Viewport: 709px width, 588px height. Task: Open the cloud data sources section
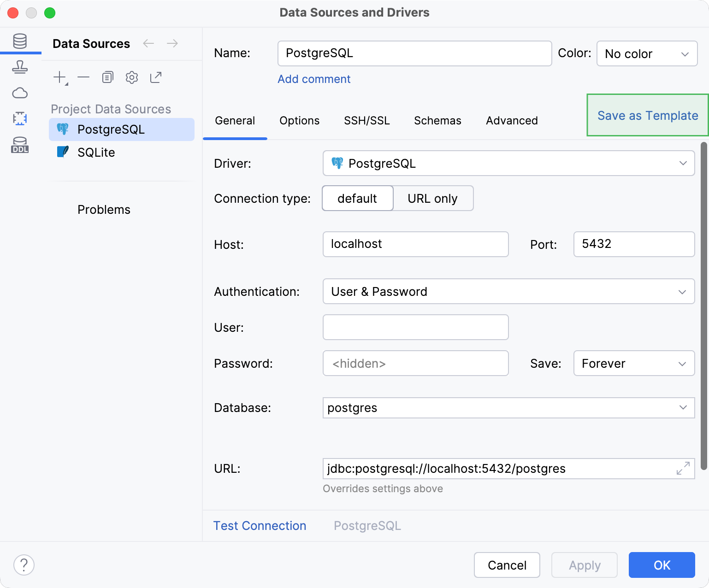[x=20, y=93]
